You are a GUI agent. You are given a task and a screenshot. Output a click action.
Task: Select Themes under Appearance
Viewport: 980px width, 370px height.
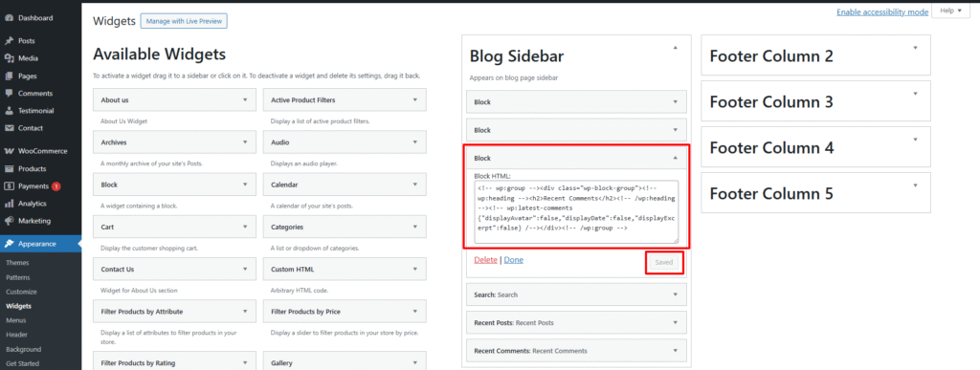tap(17, 263)
